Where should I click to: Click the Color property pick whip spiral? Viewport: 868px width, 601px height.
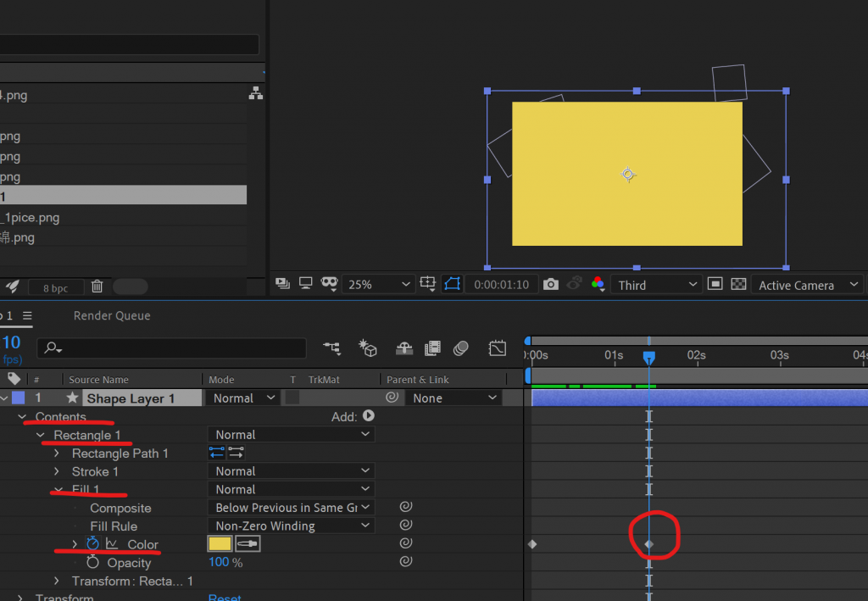click(406, 544)
